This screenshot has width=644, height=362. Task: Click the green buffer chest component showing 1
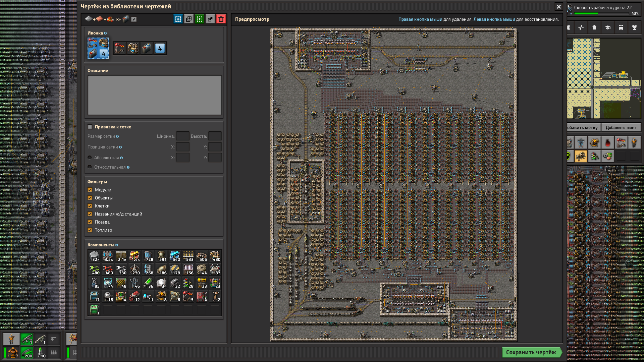point(94,310)
